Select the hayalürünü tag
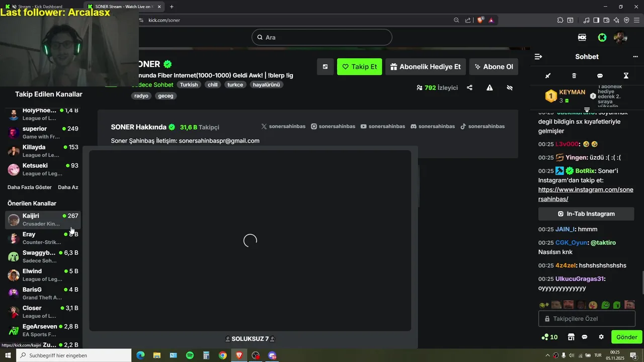This screenshot has height=362, width=644. click(266, 85)
